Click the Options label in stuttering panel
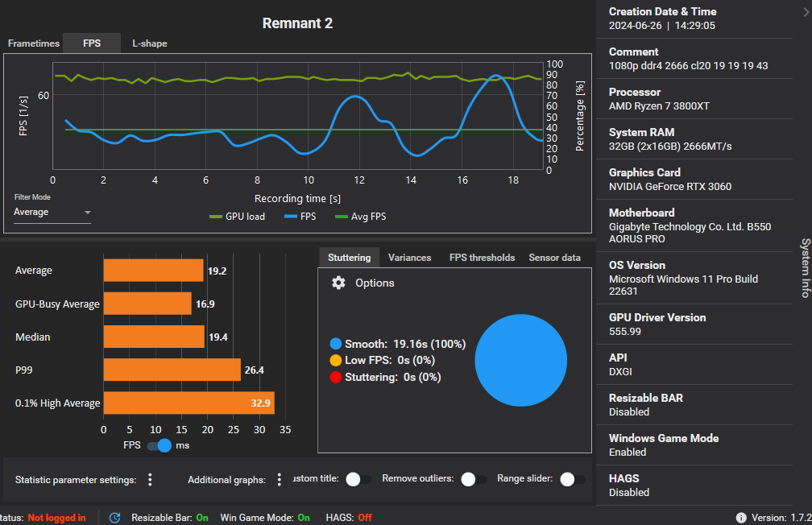The height and width of the screenshot is (525, 812). pyautogui.click(x=375, y=283)
